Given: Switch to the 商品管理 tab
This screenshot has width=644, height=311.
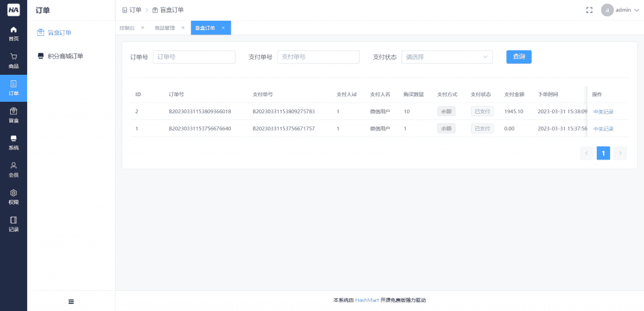Looking at the screenshot, I should coord(165,28).
